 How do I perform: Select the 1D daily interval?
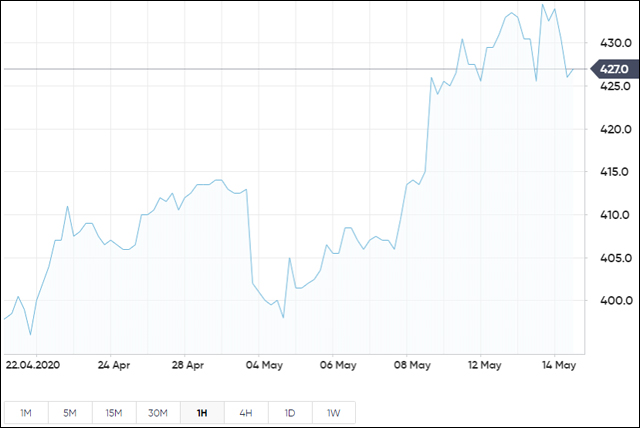click(x=290, y=412)
